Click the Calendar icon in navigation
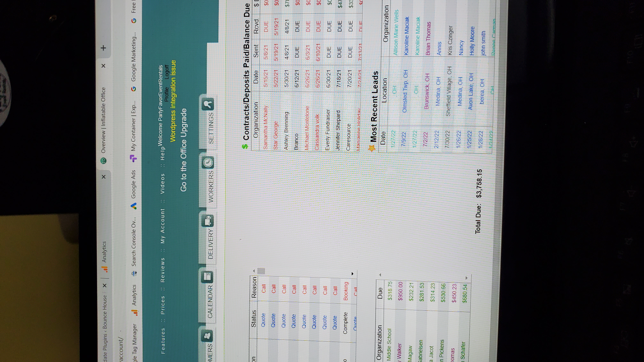 (x=207, y=277)
